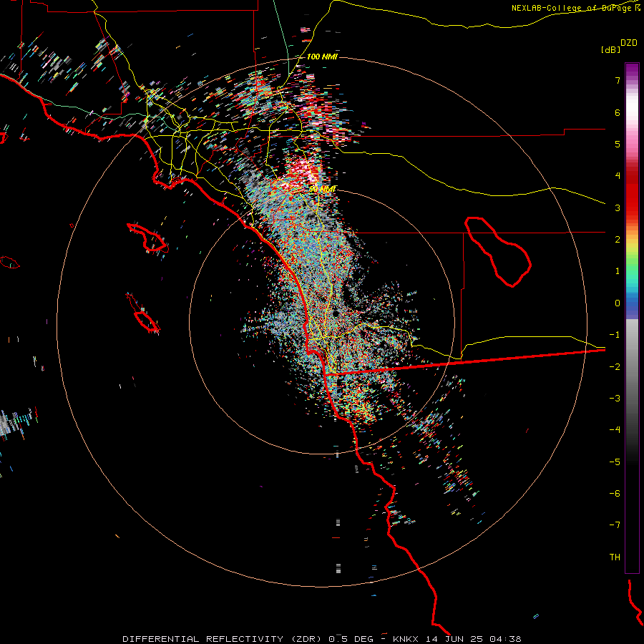Screen dimensions: 644x644
Task: Click the legend value 5
Action: pos(618,144)
